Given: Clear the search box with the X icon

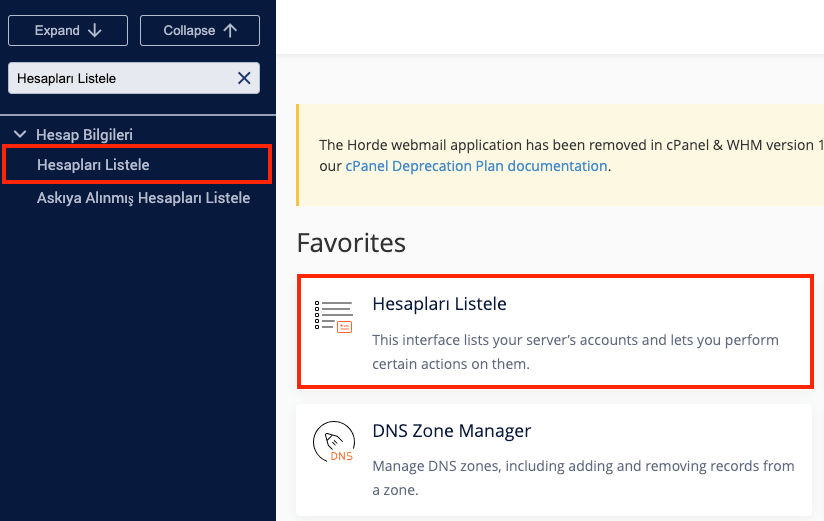Looking at the screenshot, I should (244, 78).
